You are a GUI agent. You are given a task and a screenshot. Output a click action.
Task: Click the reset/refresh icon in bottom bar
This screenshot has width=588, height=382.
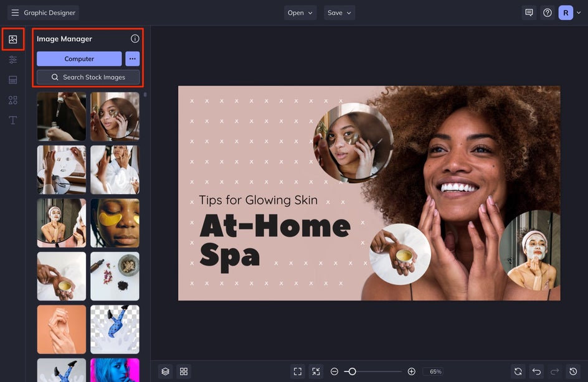pyautogui.click(x=518, y=371)
